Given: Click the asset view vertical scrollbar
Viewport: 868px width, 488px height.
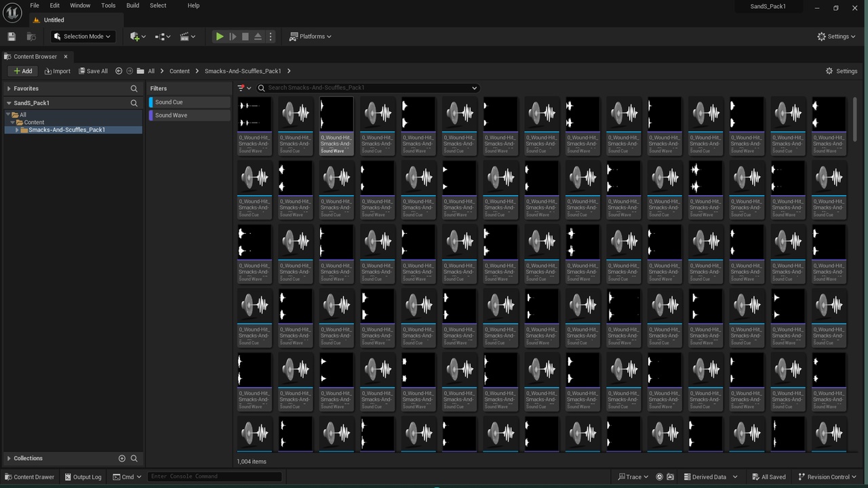Looking at the screenshot, I should (x=854, y=119).
